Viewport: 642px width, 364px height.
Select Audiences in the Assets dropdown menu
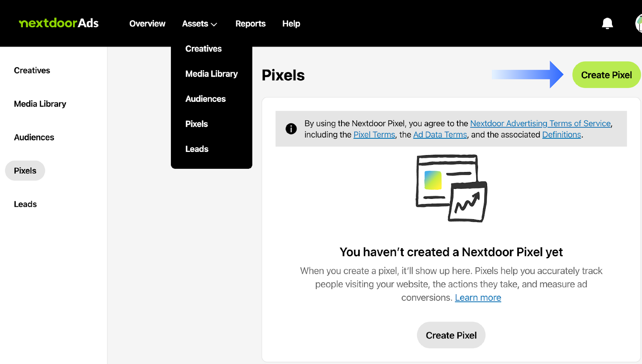click(205, 99)
